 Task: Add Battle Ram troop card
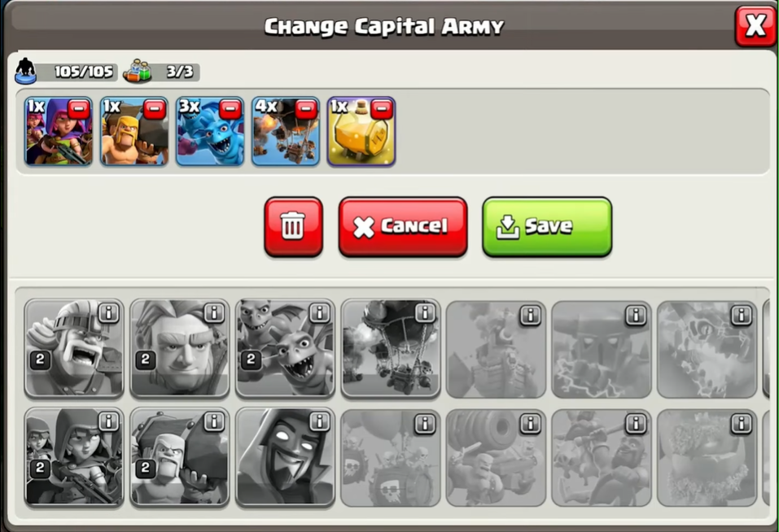179,457
